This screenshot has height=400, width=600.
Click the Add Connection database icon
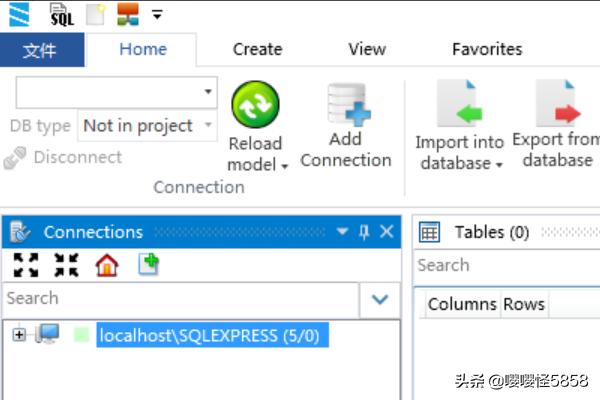(346, 105)
